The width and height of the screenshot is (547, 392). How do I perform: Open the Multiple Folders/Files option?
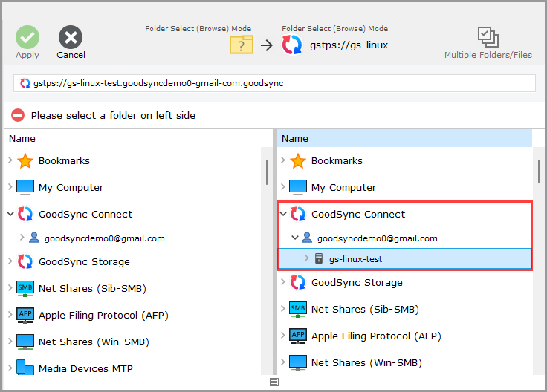488,37
